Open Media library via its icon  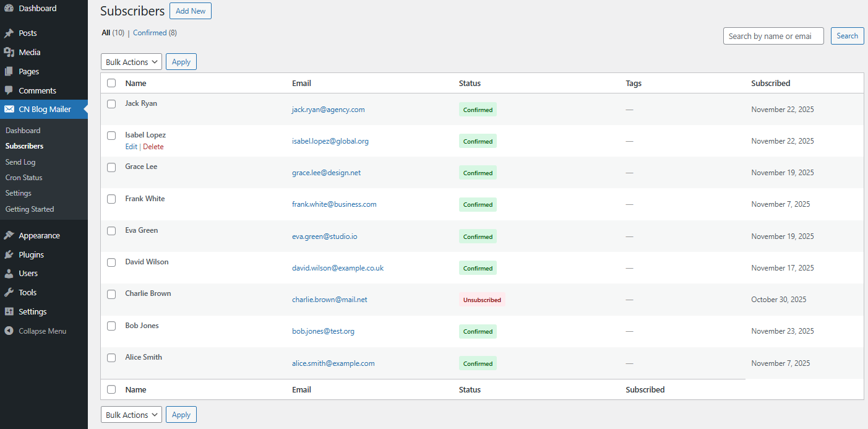pos(9,52)
